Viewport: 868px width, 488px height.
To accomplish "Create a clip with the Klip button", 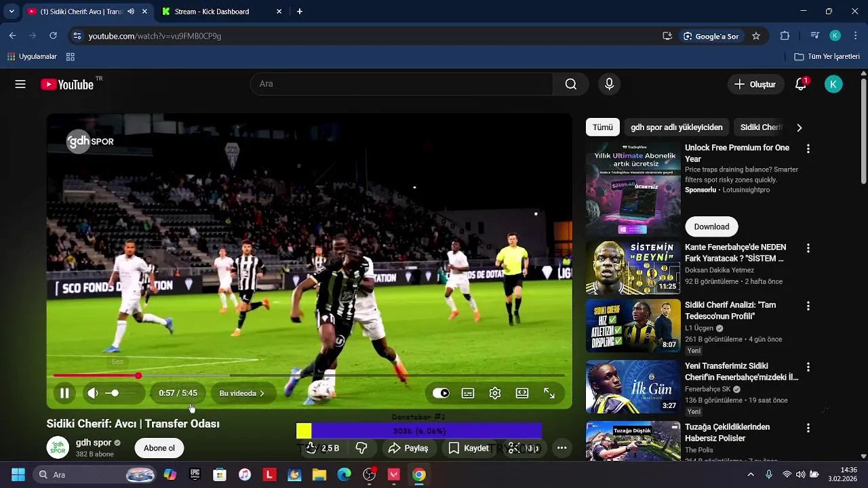I will (x=525, y=448).
